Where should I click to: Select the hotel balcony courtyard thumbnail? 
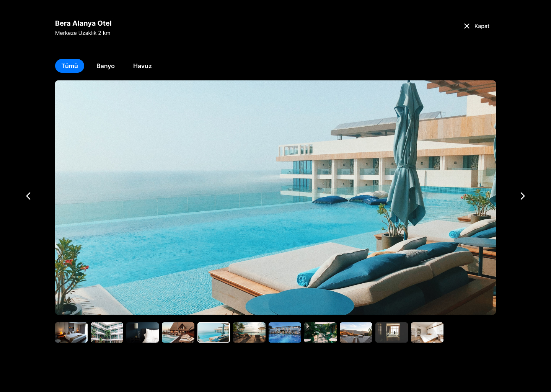[107, 332]
